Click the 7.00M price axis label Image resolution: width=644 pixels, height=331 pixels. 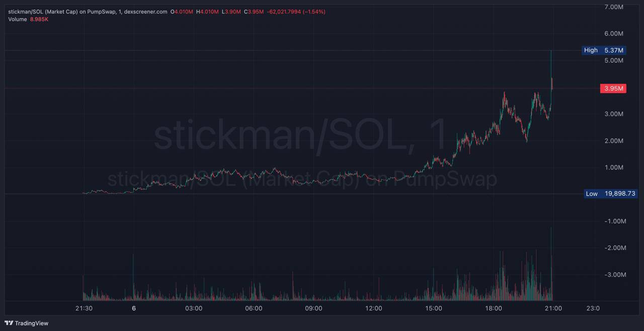[613, 7]
